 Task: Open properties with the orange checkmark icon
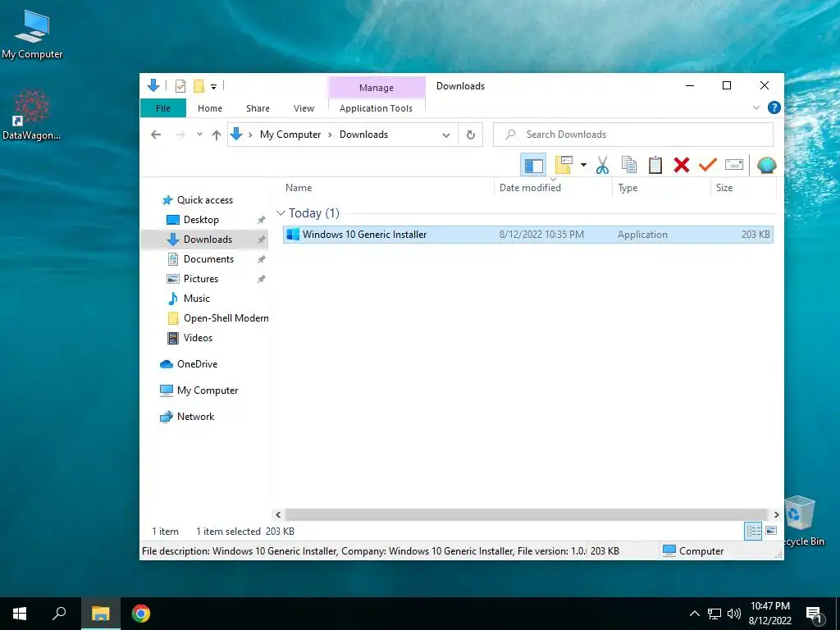point(708,165)
